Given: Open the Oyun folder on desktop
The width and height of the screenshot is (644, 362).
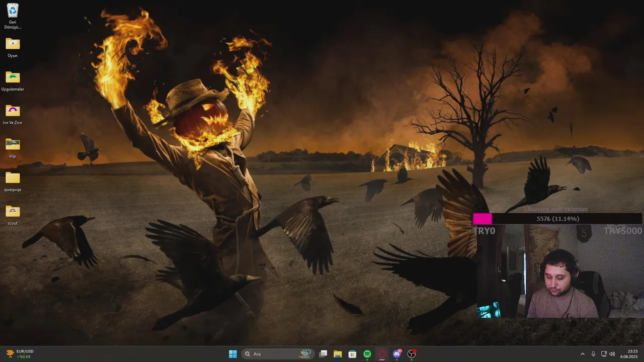Looking at the screenshot, I should click(13, 47).
